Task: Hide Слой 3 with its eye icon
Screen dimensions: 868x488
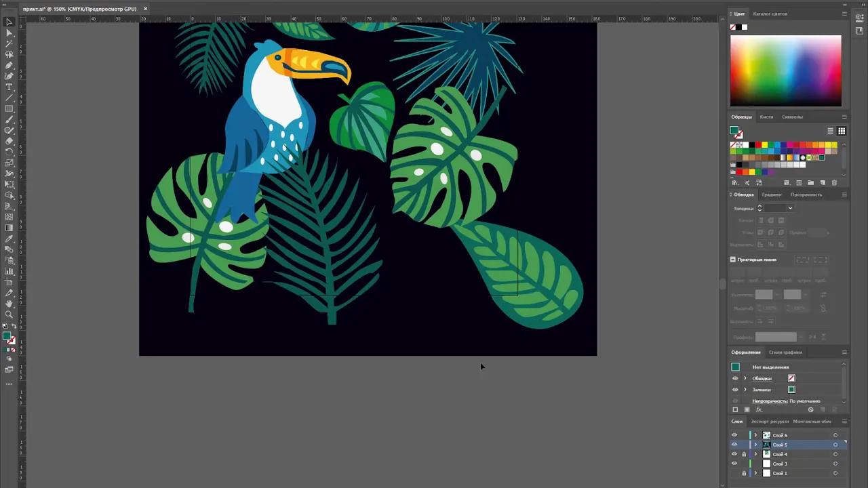Action: pyautogui.click(x=734, y=464)
